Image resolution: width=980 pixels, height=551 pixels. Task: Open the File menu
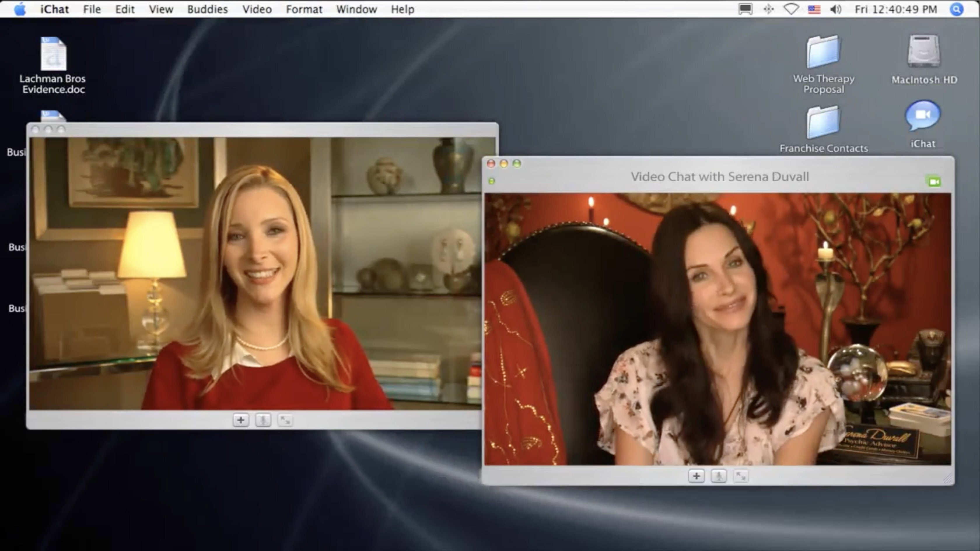tap(92, 9)
